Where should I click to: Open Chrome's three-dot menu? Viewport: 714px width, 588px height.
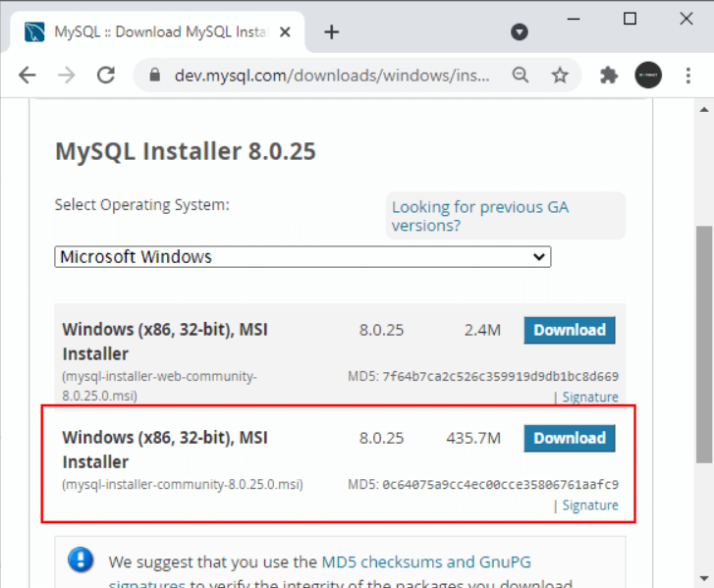(688, 75)
